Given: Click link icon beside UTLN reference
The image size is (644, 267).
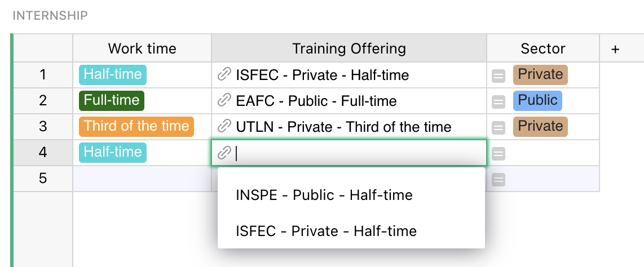Looking at the screenshot, I should click(x=224, y=127).
